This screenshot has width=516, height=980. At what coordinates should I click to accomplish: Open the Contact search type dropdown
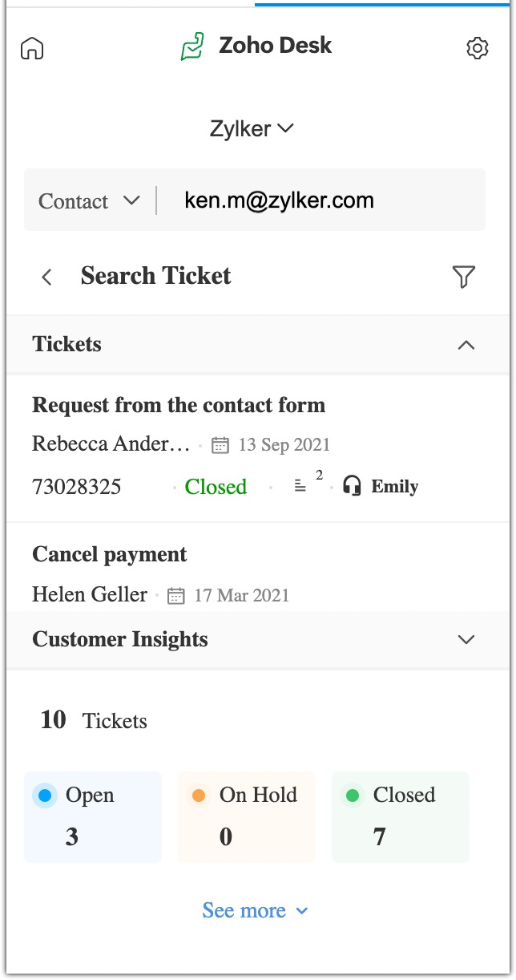pos(89,200)
